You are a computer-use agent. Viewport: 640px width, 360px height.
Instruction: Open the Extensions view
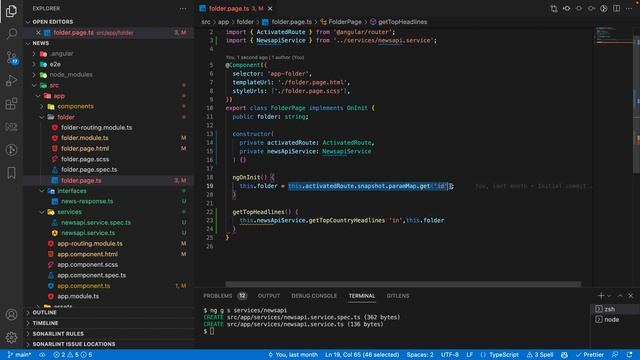pyautogui.click(x=11, y=104)
